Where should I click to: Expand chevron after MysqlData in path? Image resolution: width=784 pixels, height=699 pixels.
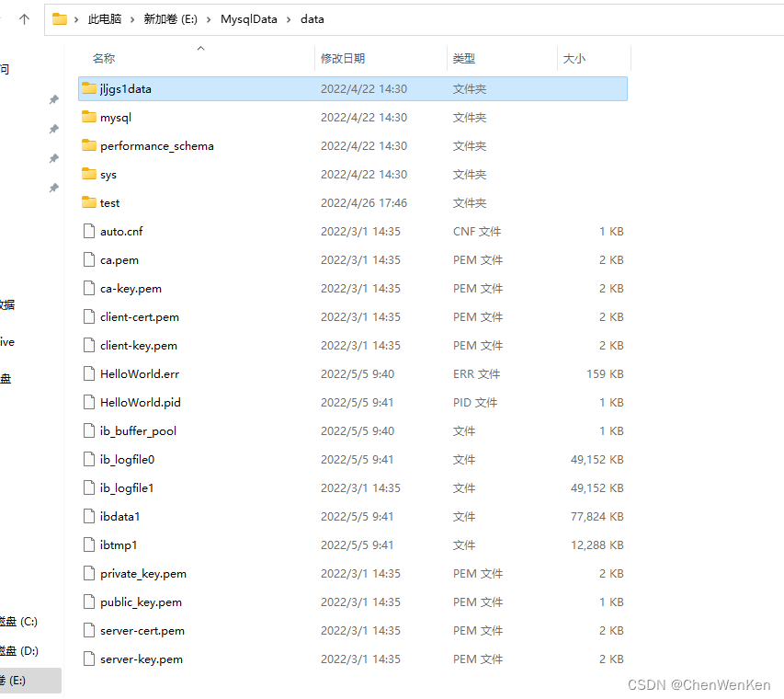pos(289,19)
